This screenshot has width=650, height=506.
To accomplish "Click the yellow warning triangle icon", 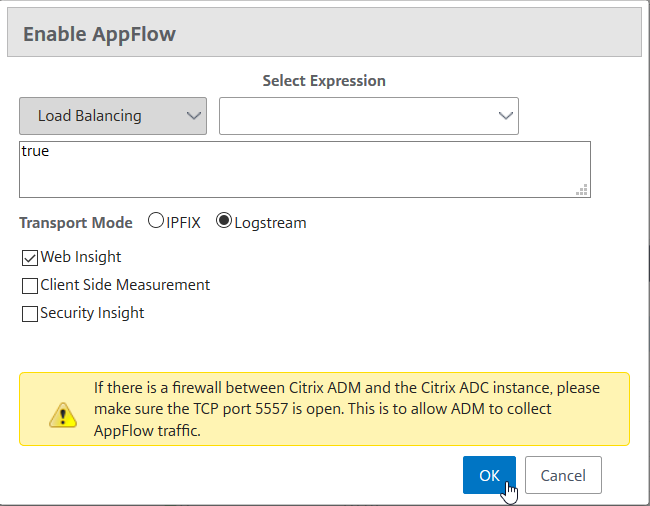I will coord(63,415).
